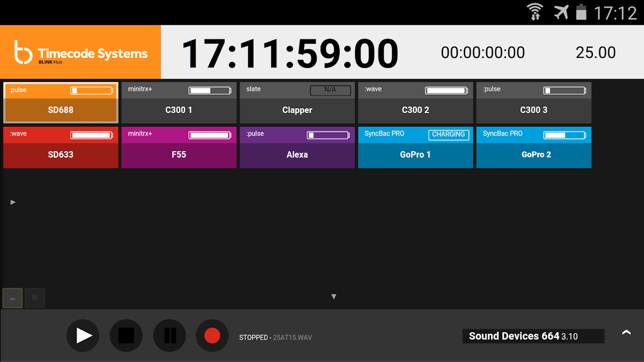Check the C300 1 battery level indicator
The image size is (644, 362).
tap(210, 90)
